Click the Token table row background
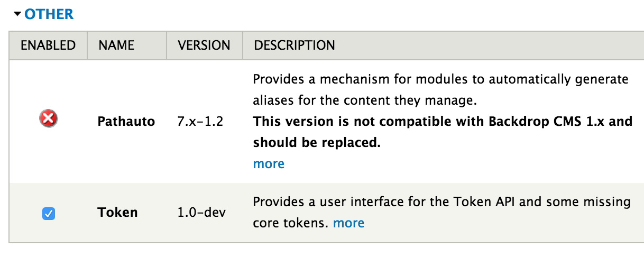 point(326,213)
